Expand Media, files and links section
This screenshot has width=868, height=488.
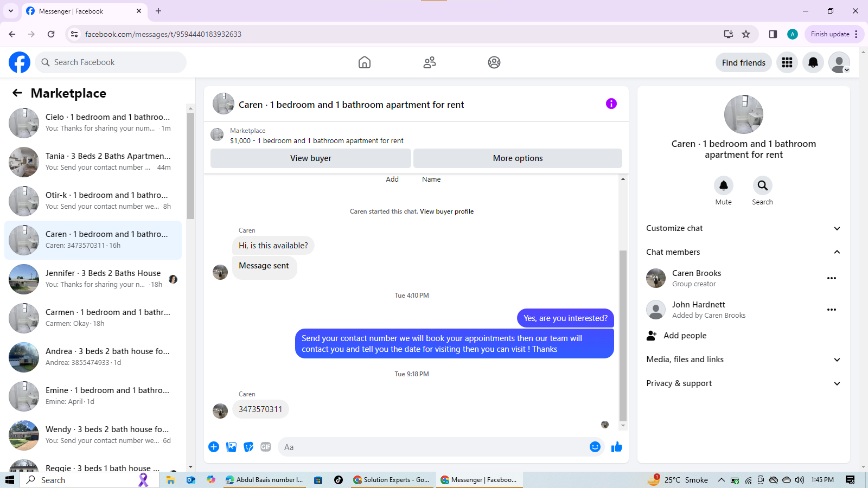pyautogui.click(x=744, y=359)
